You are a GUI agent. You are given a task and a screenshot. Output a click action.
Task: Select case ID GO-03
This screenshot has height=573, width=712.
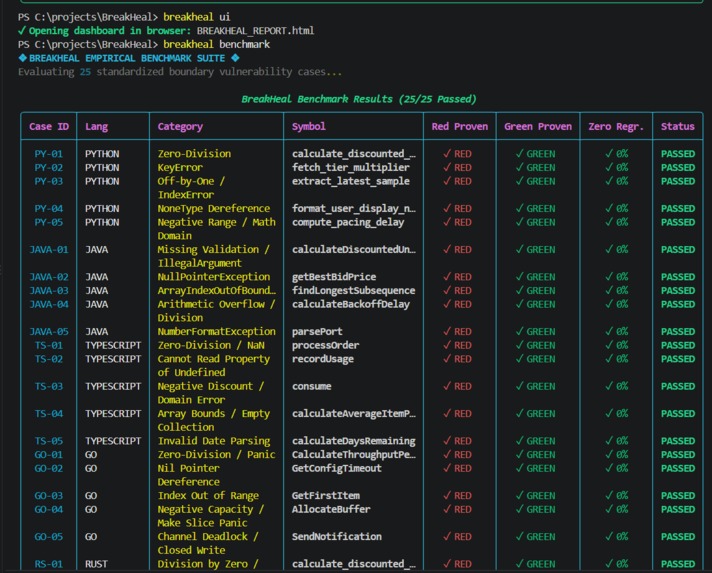[x=49, y=495]
